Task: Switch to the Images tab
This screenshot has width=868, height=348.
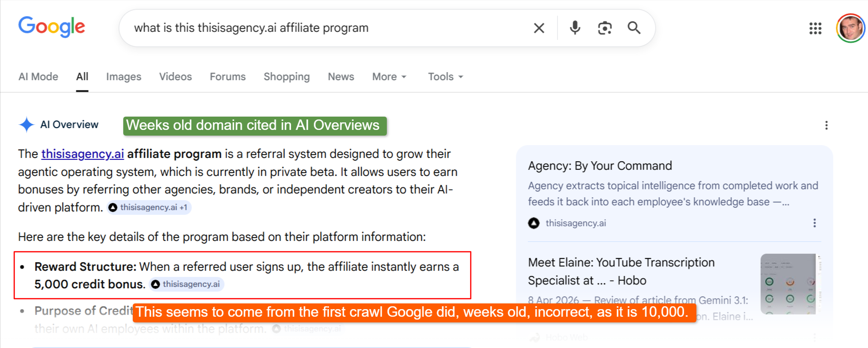Action: coord(124,76)
